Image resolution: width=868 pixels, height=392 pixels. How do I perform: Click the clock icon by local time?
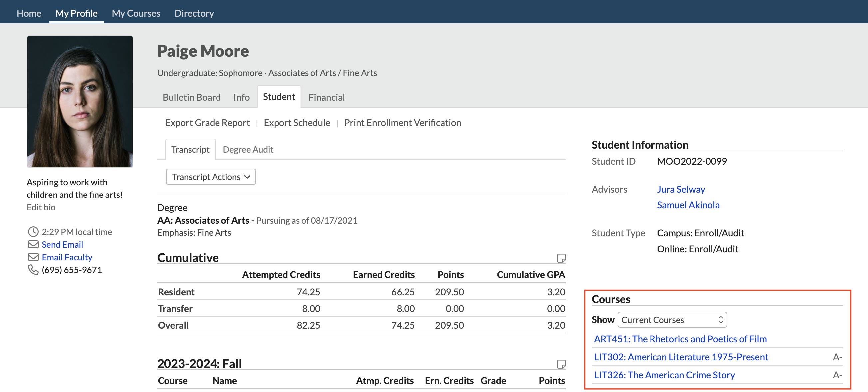coord(33,232)
